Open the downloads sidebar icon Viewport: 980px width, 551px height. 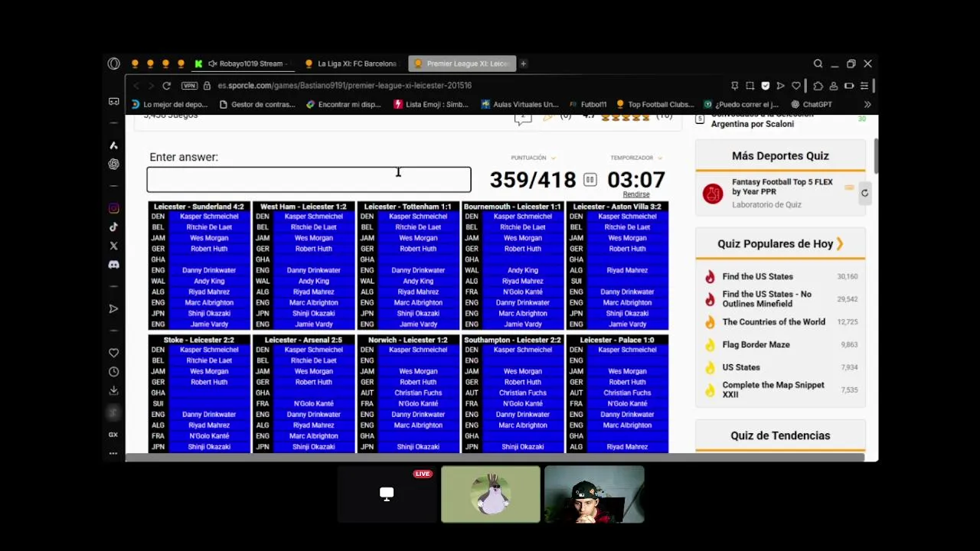pyautogui.click(x=113, y=390)
